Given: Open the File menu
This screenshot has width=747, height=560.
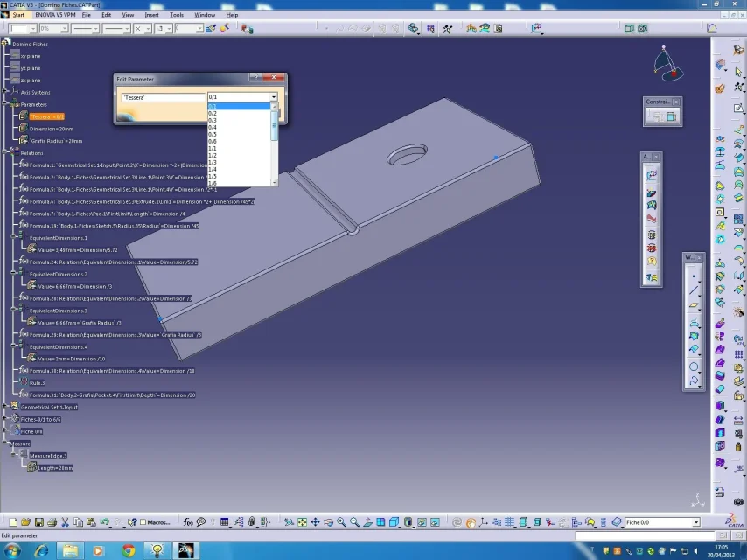Looking at the screenshot, I should coord(87,15).
